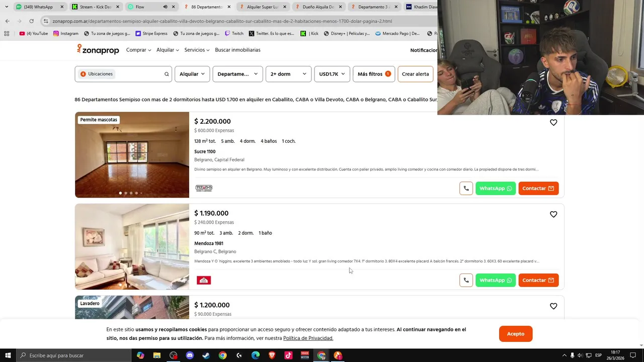Click the Crear alerta button
Screen dimensions: 644x362
pos(416,74)
